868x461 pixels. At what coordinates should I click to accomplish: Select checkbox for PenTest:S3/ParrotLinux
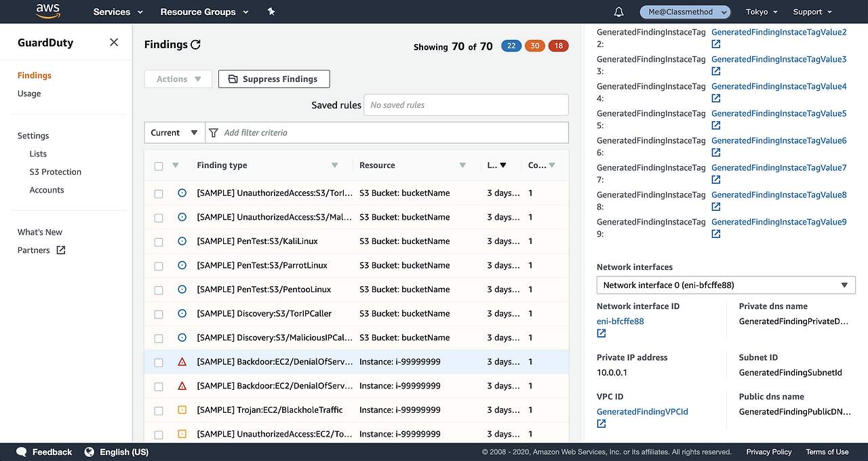159,266
